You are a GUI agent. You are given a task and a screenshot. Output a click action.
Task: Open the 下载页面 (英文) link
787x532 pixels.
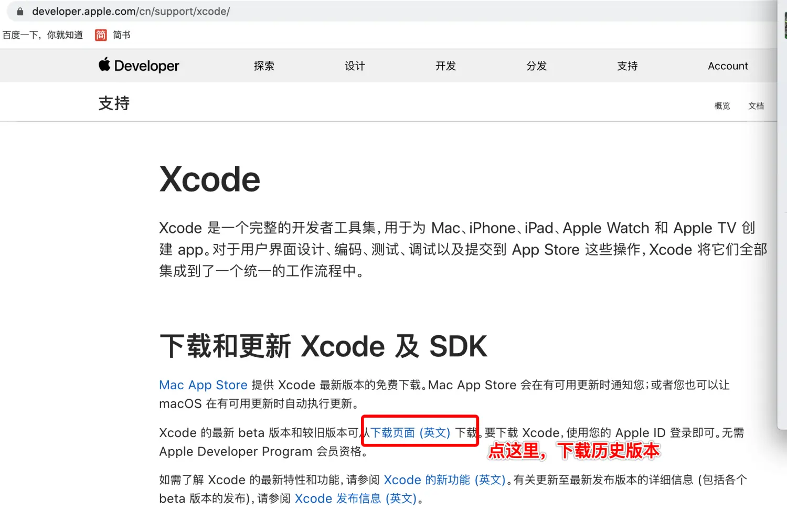pyautogui.click(x=411, y=433)
